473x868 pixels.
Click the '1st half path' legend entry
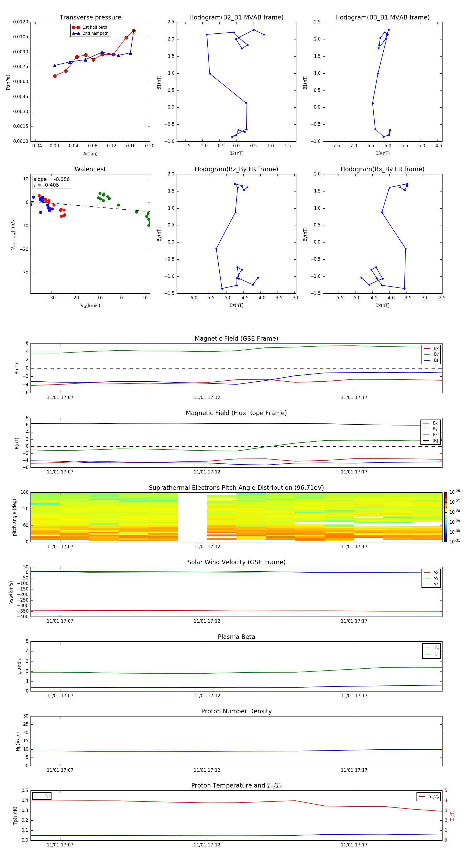90,27
